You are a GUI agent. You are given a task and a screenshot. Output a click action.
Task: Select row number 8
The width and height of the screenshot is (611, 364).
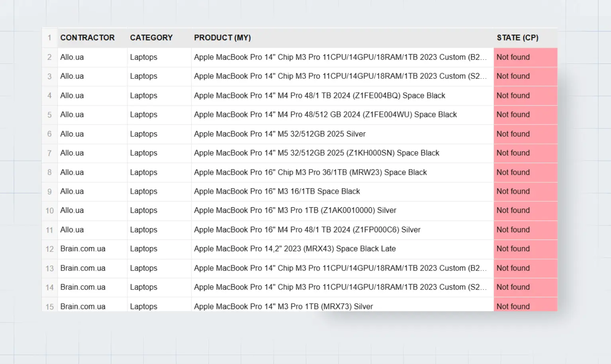[x=49, y=172]
